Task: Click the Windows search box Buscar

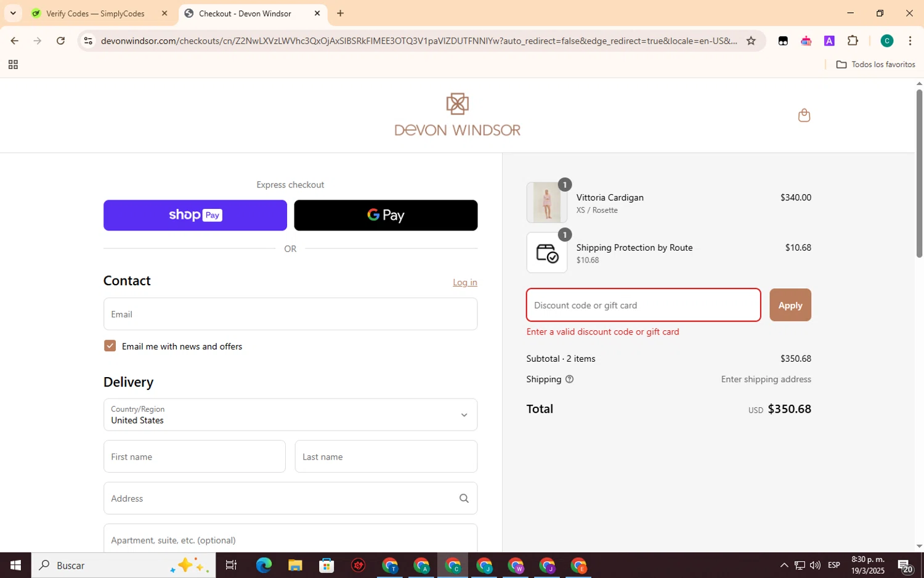Action: point(124,565)
